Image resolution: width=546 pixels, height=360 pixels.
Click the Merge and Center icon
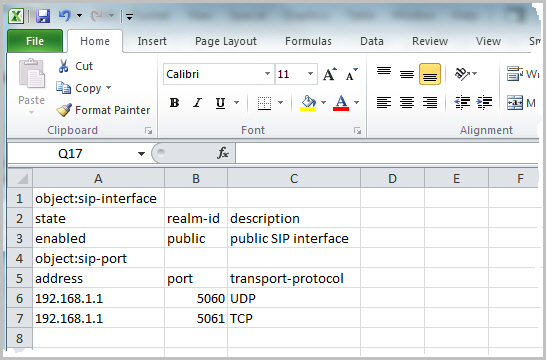(515, 103)
